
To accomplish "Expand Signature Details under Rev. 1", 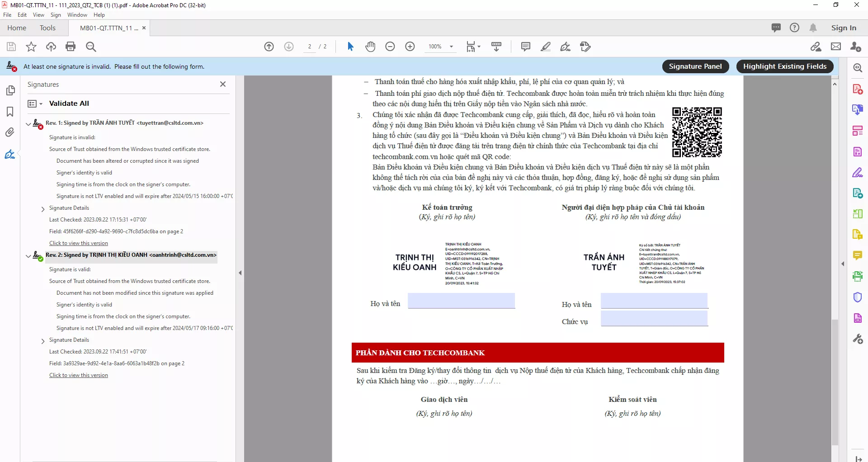I will (43, 209).
